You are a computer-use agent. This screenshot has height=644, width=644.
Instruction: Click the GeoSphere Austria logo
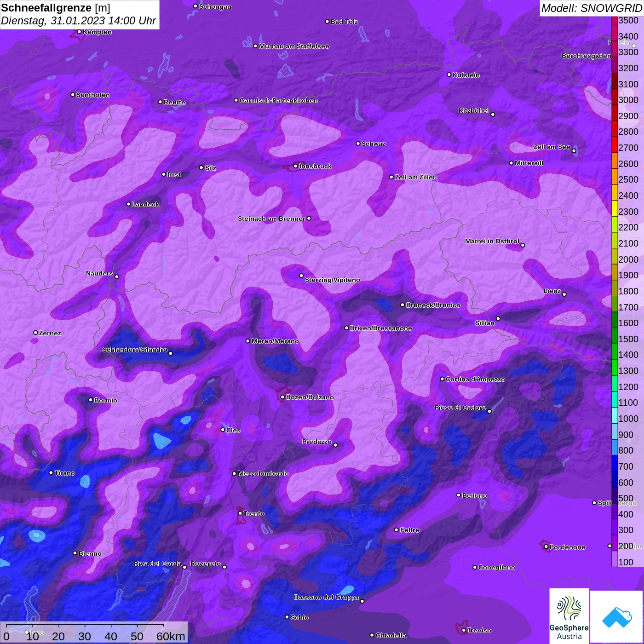569,616
